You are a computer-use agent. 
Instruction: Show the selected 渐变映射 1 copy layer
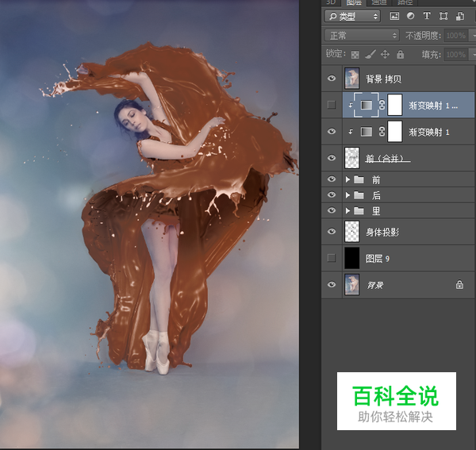[332, 105]
